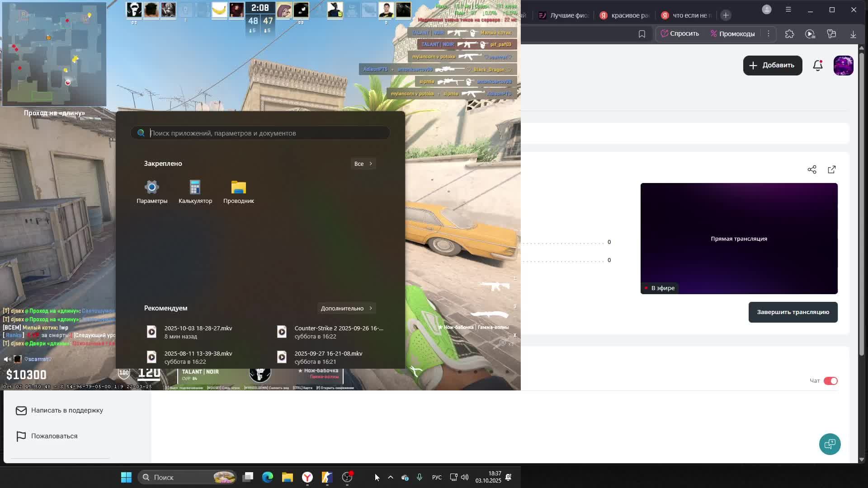
Task: Click the share icon above stream preview
Action: tap(811, 169)
